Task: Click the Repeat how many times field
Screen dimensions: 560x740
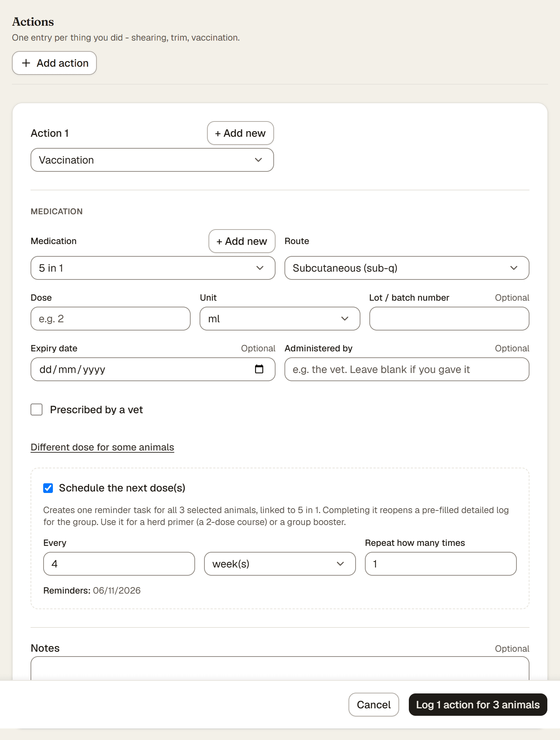Action: [441, 564]
